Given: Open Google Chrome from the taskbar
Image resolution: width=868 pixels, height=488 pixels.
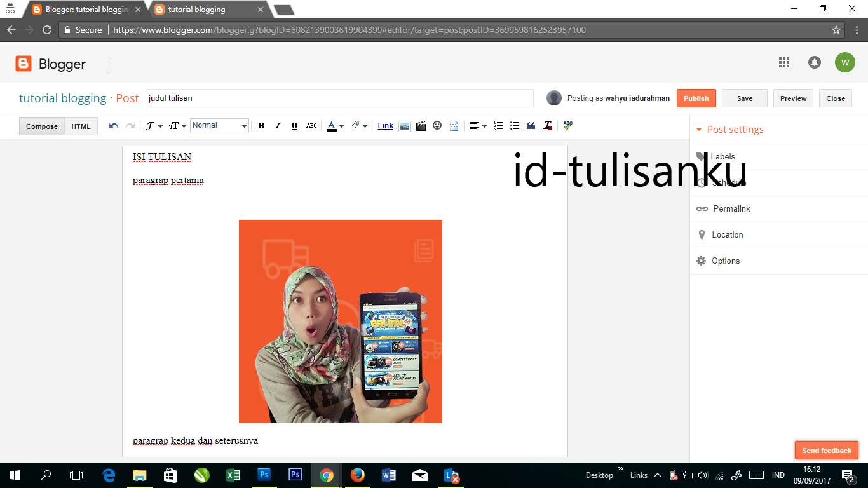Looking at the screenshot, I should pos(326,475).
